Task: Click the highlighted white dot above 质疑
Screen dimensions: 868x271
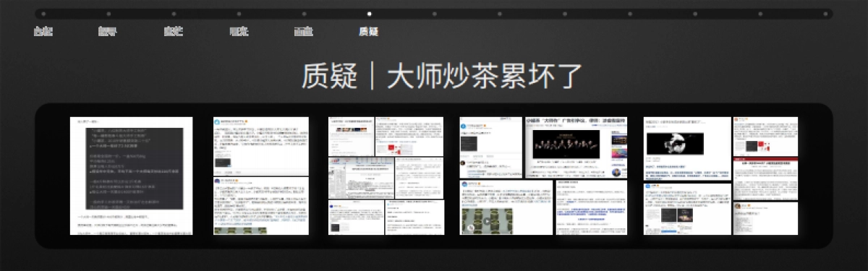Action: [369, 14]
